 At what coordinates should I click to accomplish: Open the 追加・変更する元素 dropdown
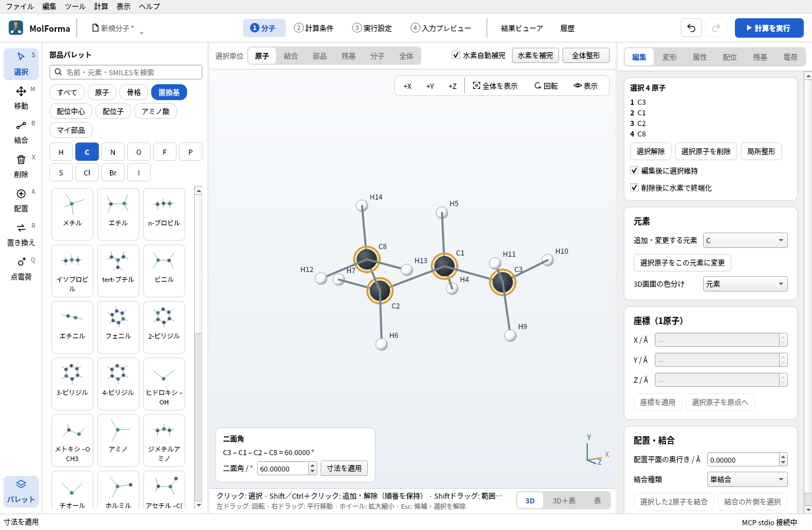pos(746,240)
